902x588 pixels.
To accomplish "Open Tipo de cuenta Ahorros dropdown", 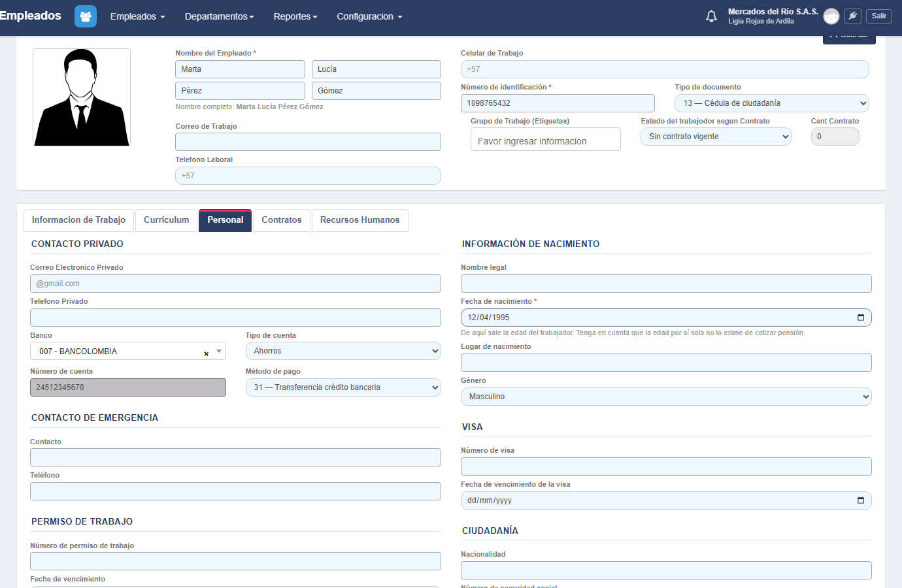I will (x=343, y=351).
